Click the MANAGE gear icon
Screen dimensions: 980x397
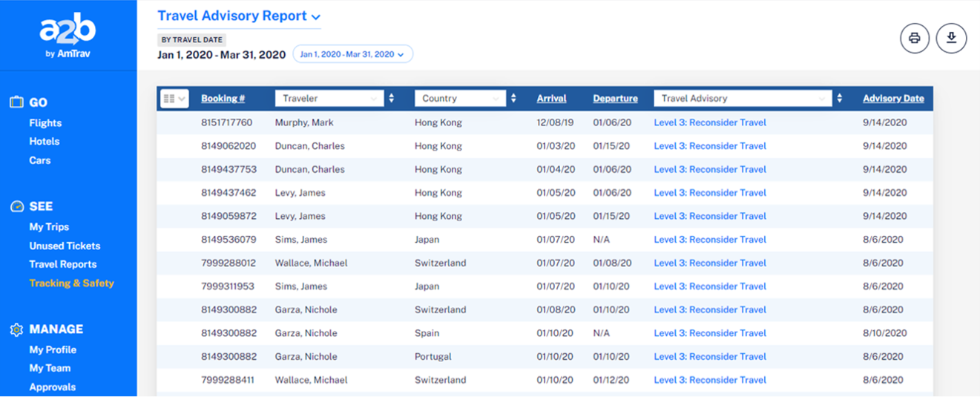click(x=16, y=329)
